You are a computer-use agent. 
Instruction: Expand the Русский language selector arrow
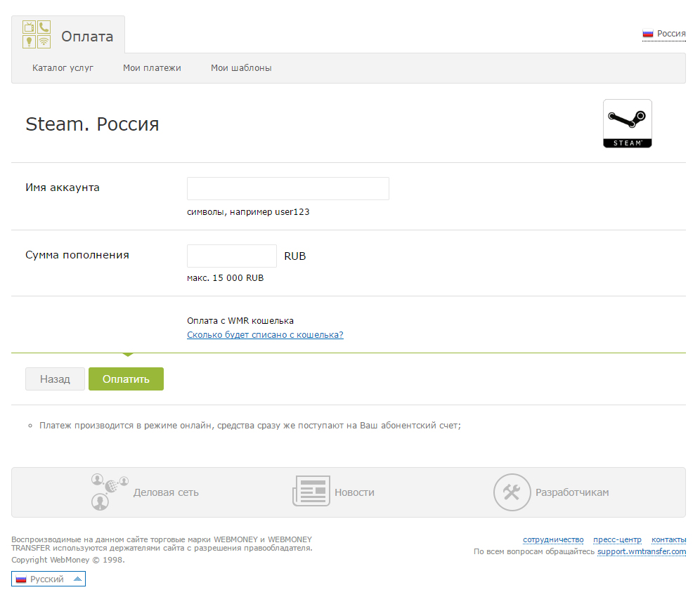tap(77, 579)
